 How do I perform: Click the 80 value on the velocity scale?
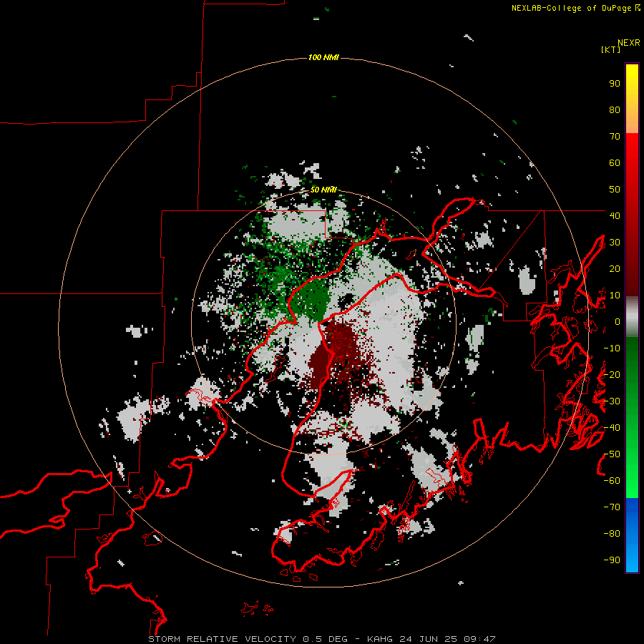pyautogui.click(x=615, y=110)
